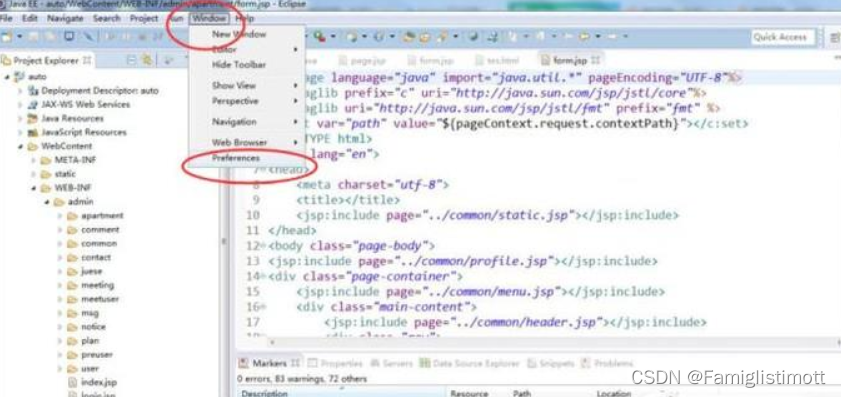Switch to the Problems view tab

point(608,363)
